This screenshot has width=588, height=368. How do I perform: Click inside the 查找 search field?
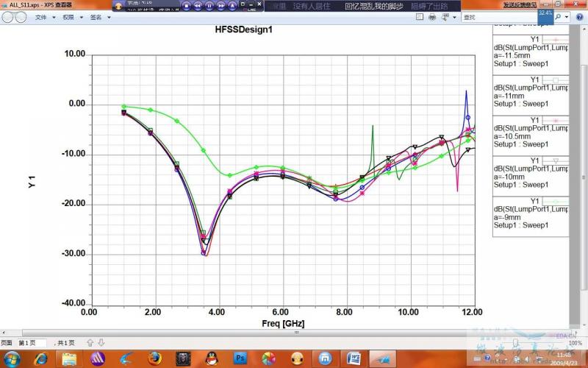[501, 17]
